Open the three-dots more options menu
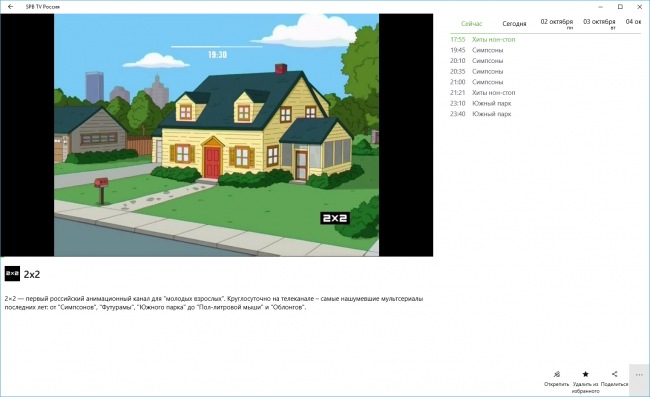 639,375
